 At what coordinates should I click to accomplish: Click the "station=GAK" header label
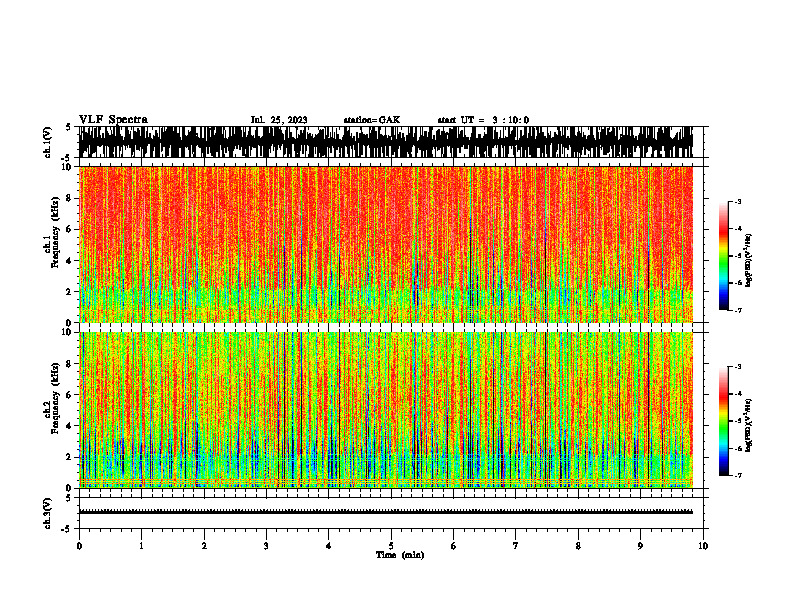372,120
